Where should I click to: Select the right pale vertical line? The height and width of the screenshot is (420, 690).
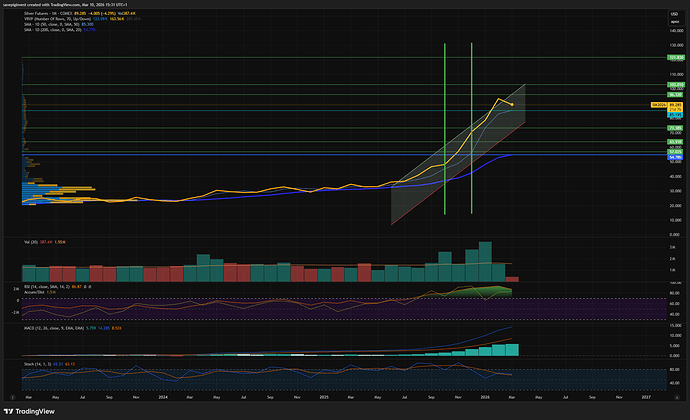pyautogui.click(x=471, y=130)
